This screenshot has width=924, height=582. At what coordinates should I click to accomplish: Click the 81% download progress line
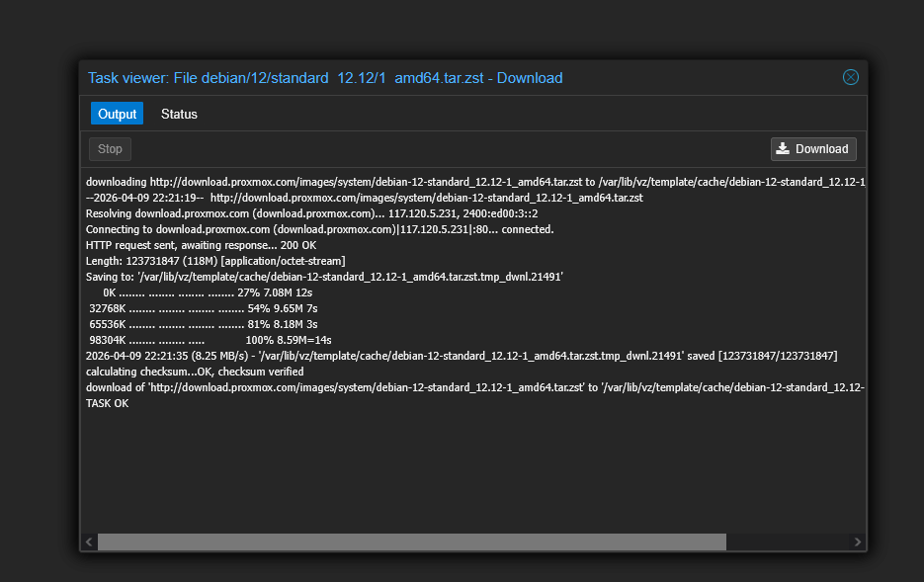[x=203, y=324]
